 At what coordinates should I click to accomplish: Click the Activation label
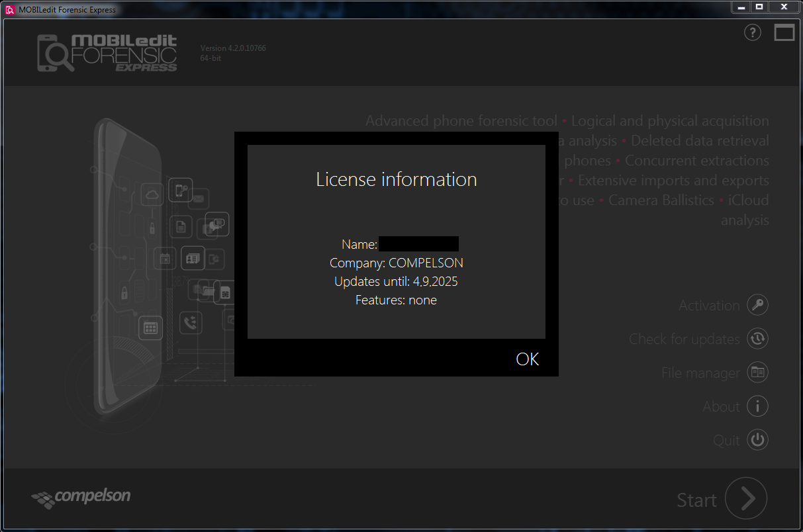click(x=709, y=306)
